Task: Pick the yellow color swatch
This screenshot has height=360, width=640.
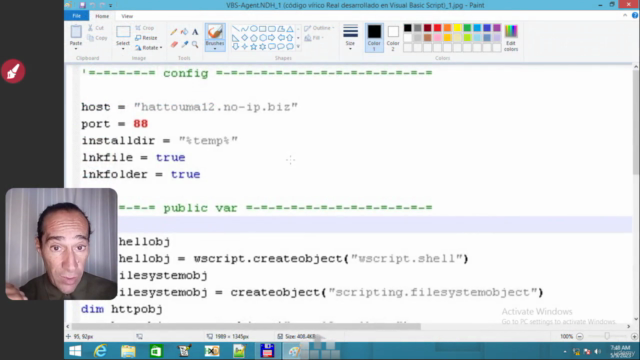Action: point(457,28)
